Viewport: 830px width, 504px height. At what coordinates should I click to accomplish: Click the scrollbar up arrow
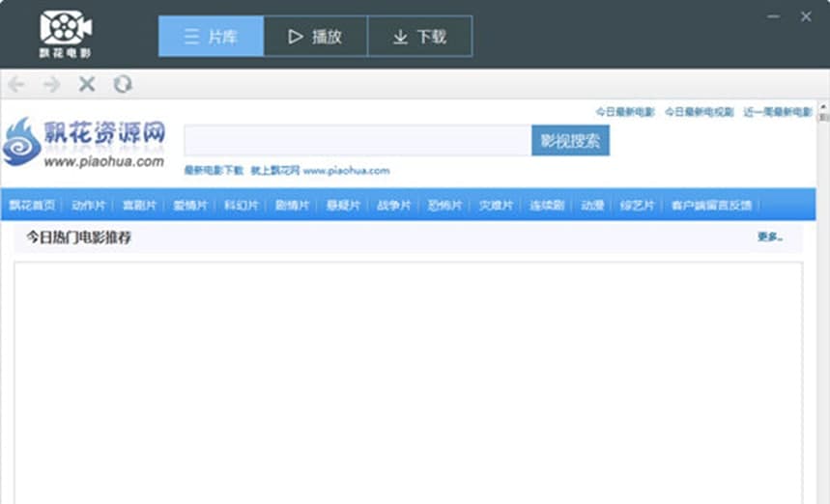(x=823, y=106)
